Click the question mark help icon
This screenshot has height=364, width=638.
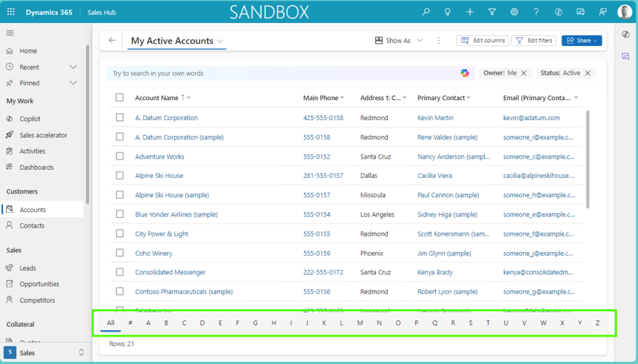click(536, 12)
